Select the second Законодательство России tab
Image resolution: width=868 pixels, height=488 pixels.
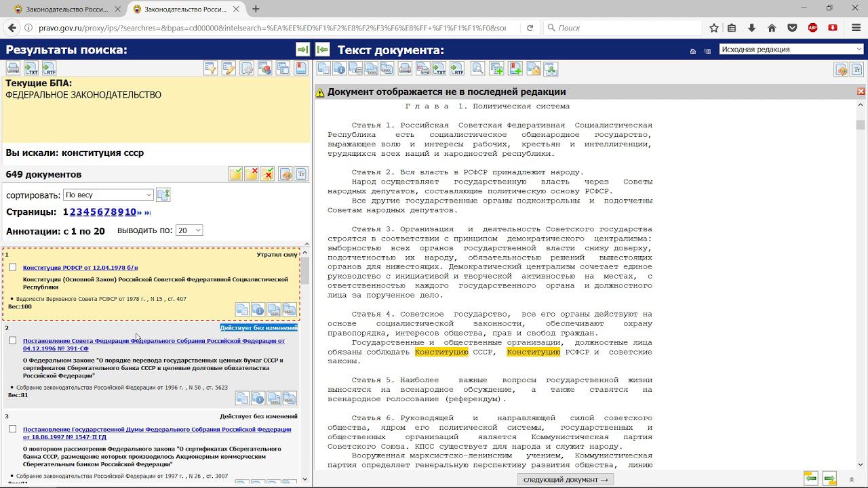pos(186,9)
